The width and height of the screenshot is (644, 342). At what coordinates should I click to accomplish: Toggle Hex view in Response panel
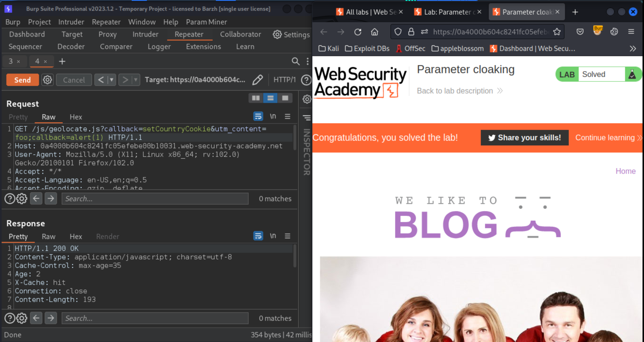click(x=75, y=237)
